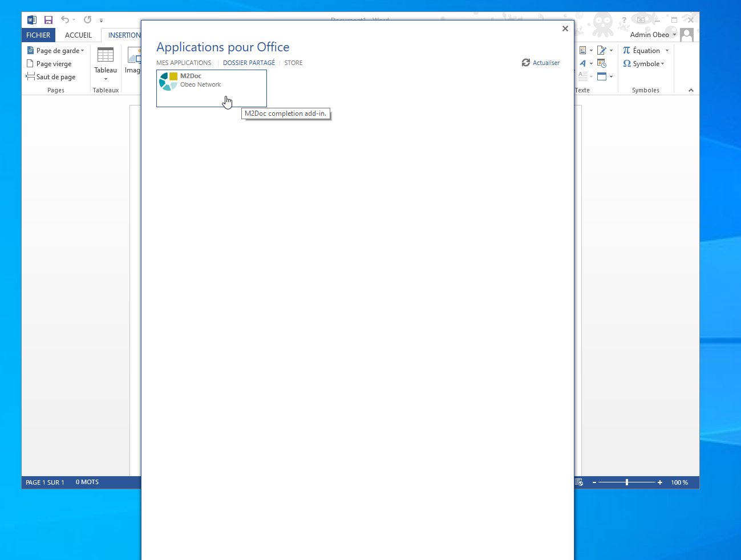The height and width of the screenshot is (560, 741).
Task: Expand the Équation dropdown arrow
Action: tap(667, 51)
